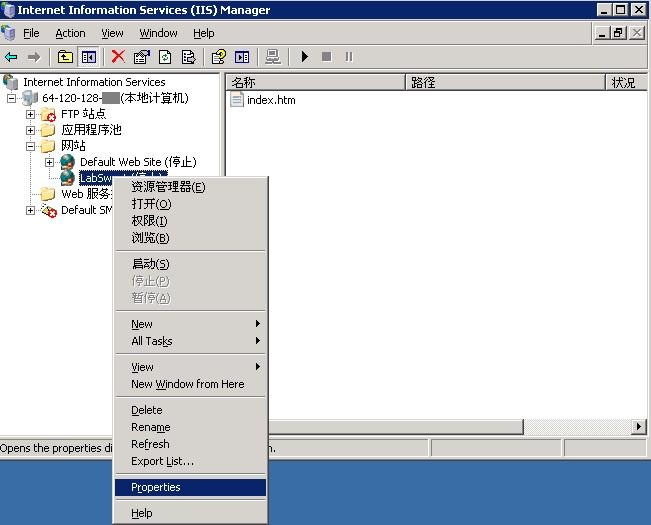Choose Rename in the context menu
The image size is (651, 525).
(x=191, y=427)
